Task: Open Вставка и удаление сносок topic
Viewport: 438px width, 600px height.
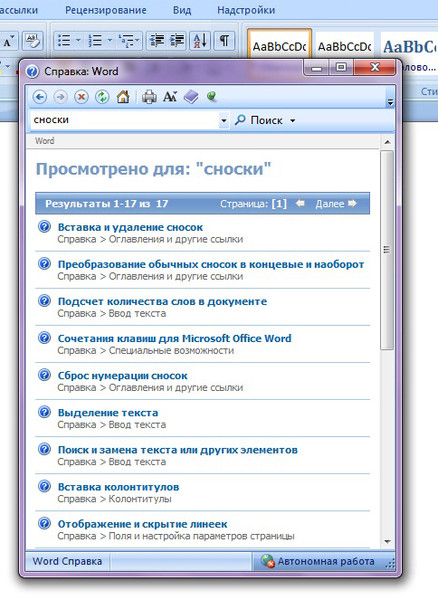Action: point(130,227)
